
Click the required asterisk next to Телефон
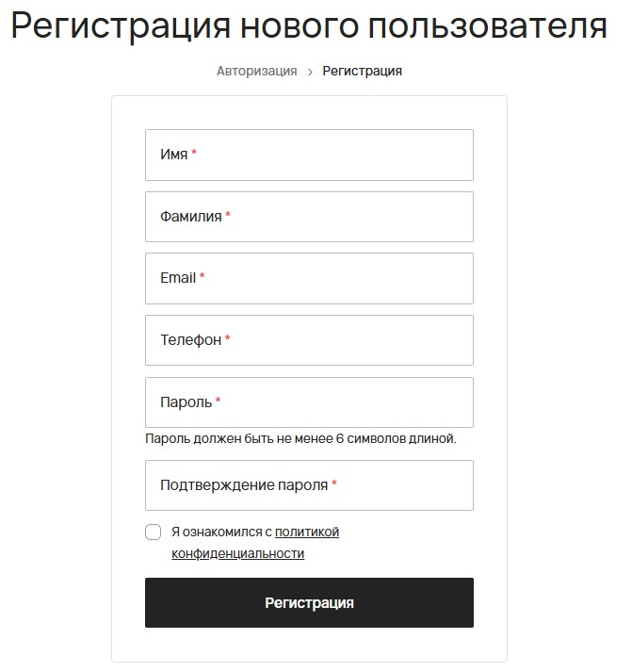[x=228, y=339]
